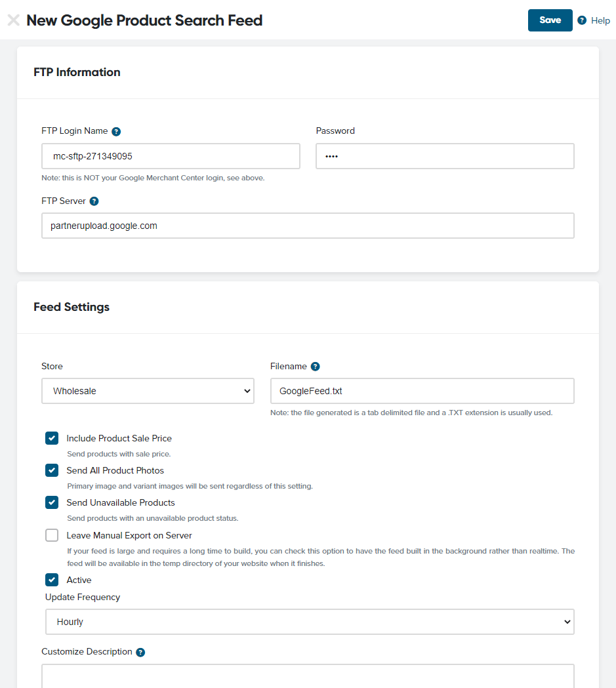Click the 'Primary image and variant images' hint
The image size is (616, 688).
click(190, 486)
